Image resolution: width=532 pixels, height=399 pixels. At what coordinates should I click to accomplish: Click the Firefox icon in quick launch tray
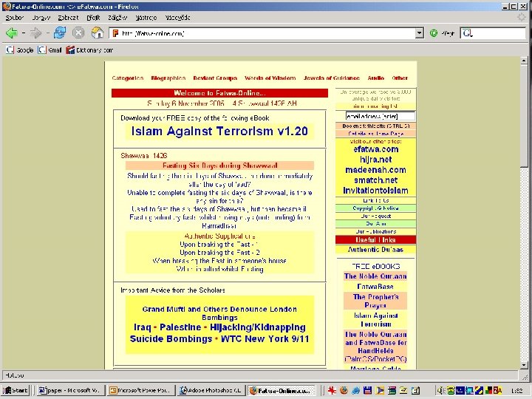pyautogui.click(x=344, y=391)
